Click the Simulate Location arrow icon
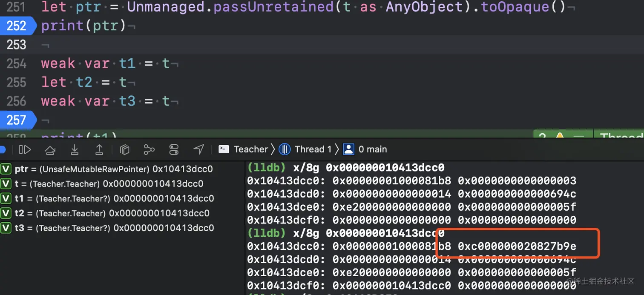 pyautogui.click(x=198, y=149)
